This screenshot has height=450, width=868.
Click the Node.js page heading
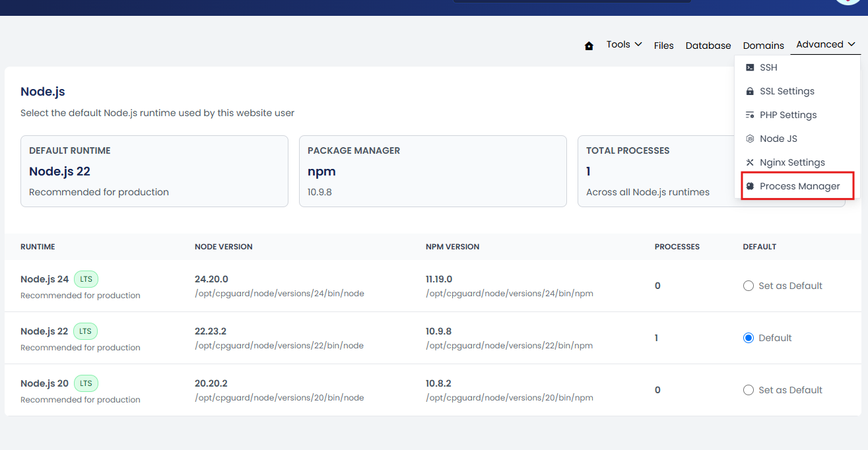click(43, 92)
